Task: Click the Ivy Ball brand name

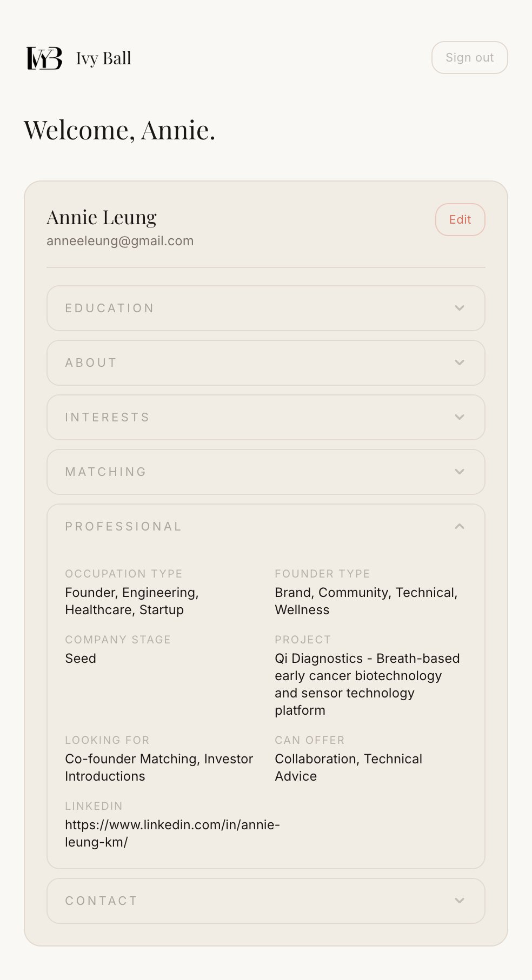Action: point(104,58)
